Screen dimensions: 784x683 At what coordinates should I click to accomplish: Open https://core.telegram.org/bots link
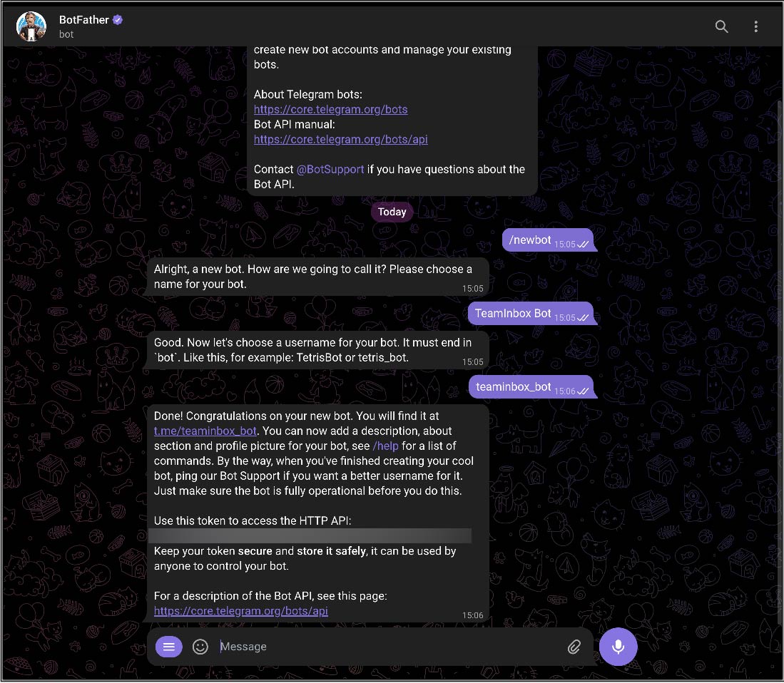pyautogui.click(x=330, y=109)
